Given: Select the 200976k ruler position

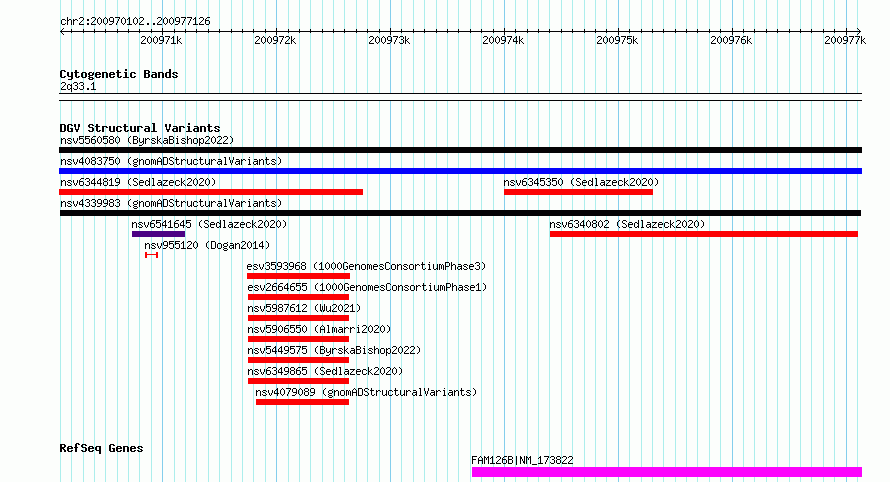Looking at the screenshot, I should point(732,40).
